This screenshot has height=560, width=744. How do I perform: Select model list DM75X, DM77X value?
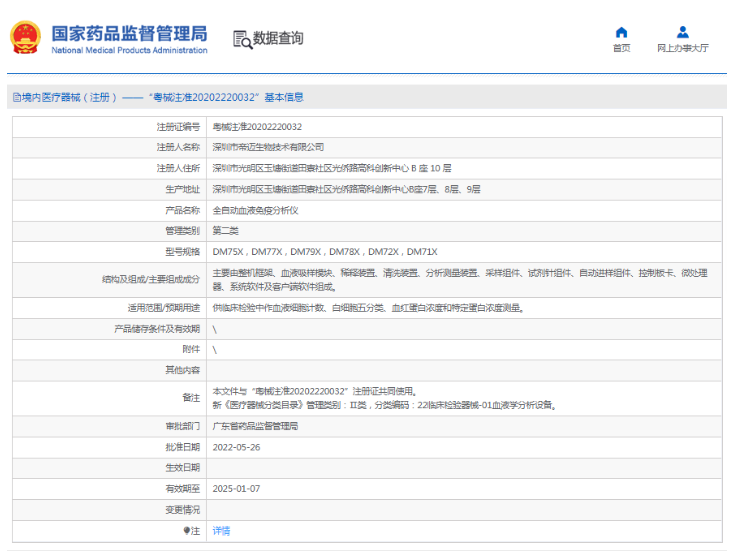(x=325, y=252)
